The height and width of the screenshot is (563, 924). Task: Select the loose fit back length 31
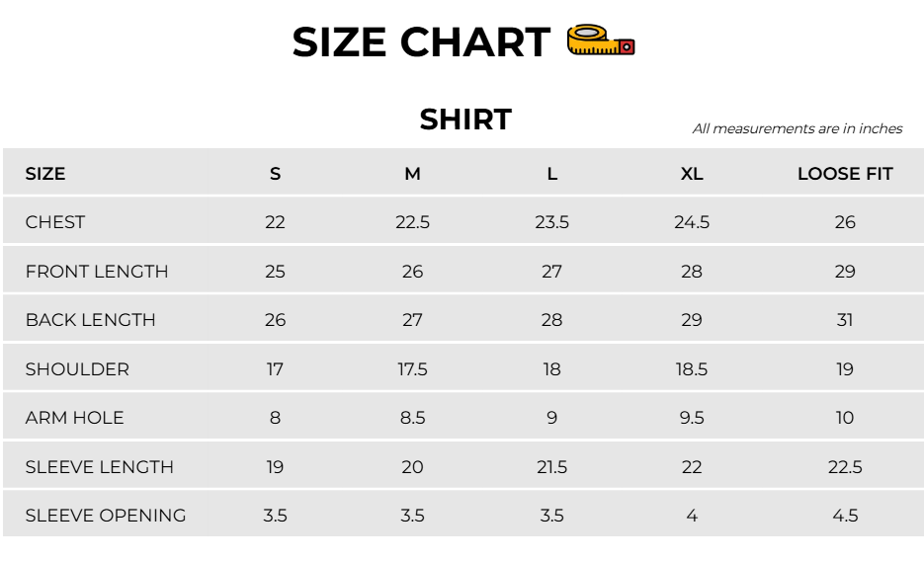point(845,320)
